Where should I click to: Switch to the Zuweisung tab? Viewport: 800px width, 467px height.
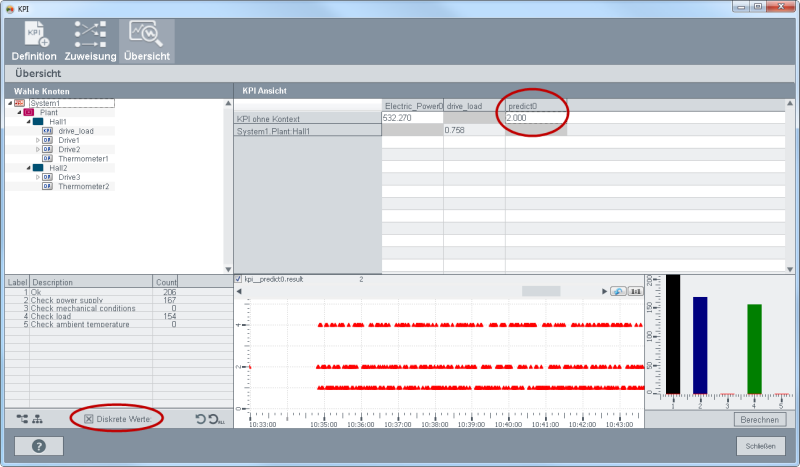[x=90, y=42]
